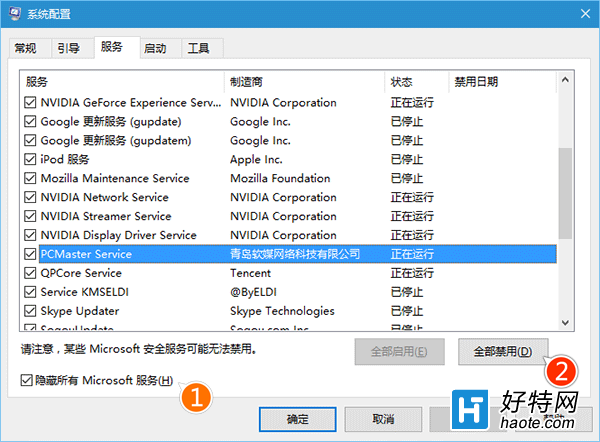
Task: Disable Mozilla Maintenance Service checkbox
Action: [30, 178]
